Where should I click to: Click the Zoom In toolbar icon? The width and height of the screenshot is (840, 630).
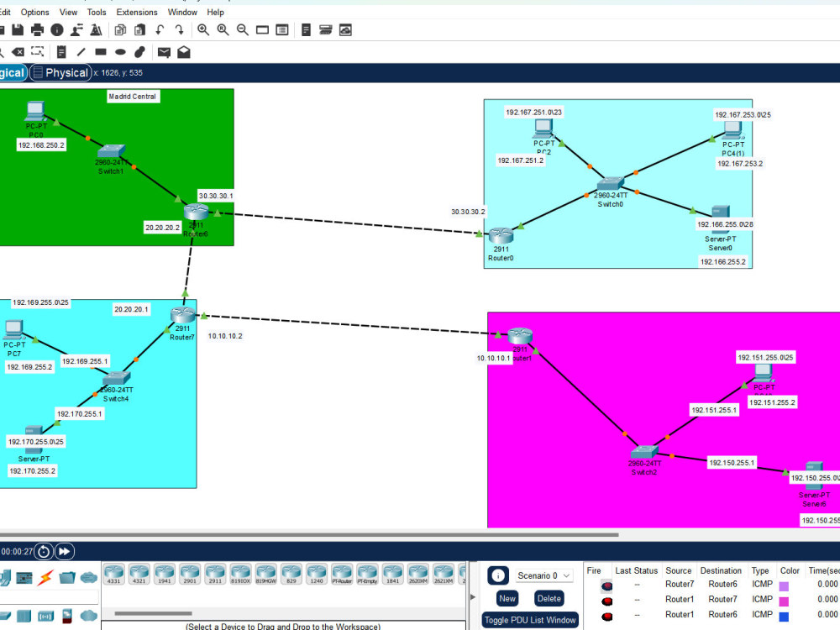coord(202,29)
